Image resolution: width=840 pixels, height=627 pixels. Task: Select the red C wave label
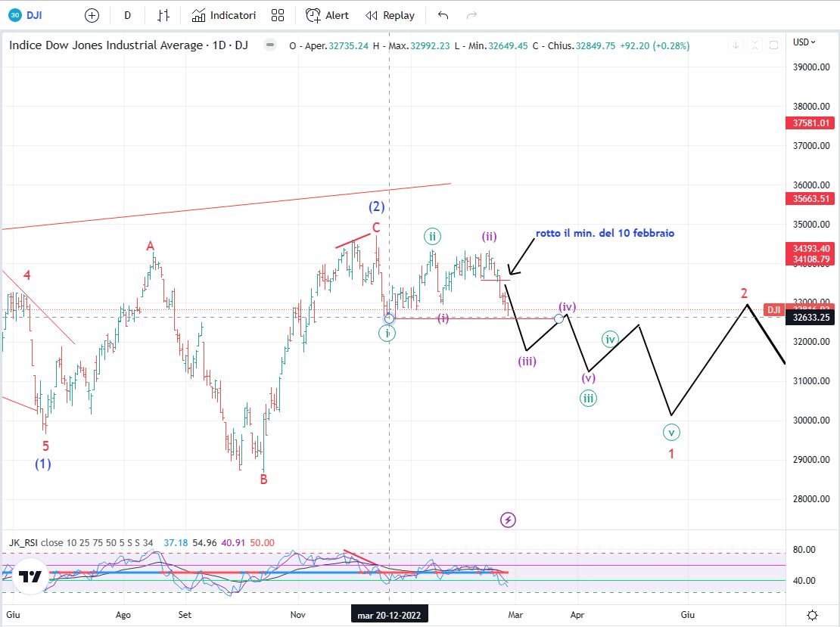pyautogui.click(x=376, y=227)
